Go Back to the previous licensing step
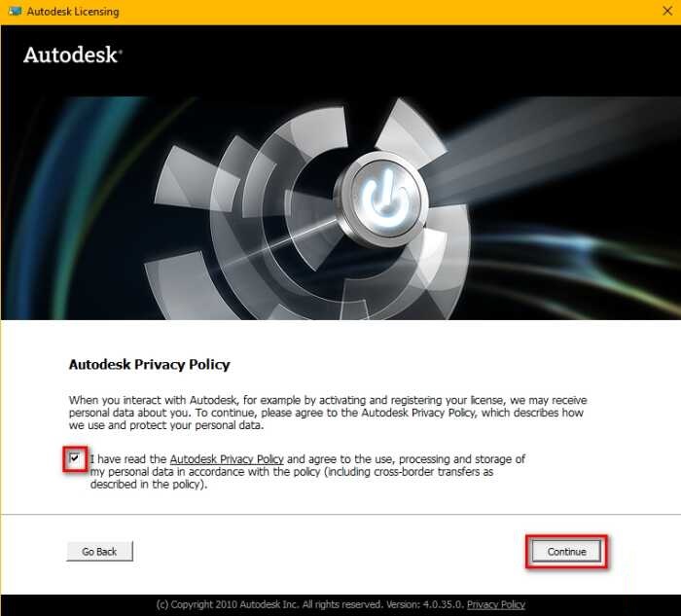The width and height of the screenshot is (681, 616). coord(99,551)
